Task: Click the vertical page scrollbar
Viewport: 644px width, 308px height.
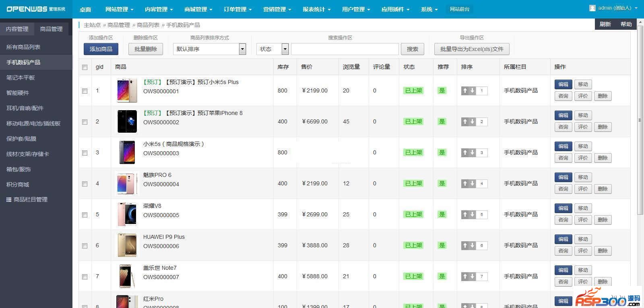Action: tap(640, 121)
